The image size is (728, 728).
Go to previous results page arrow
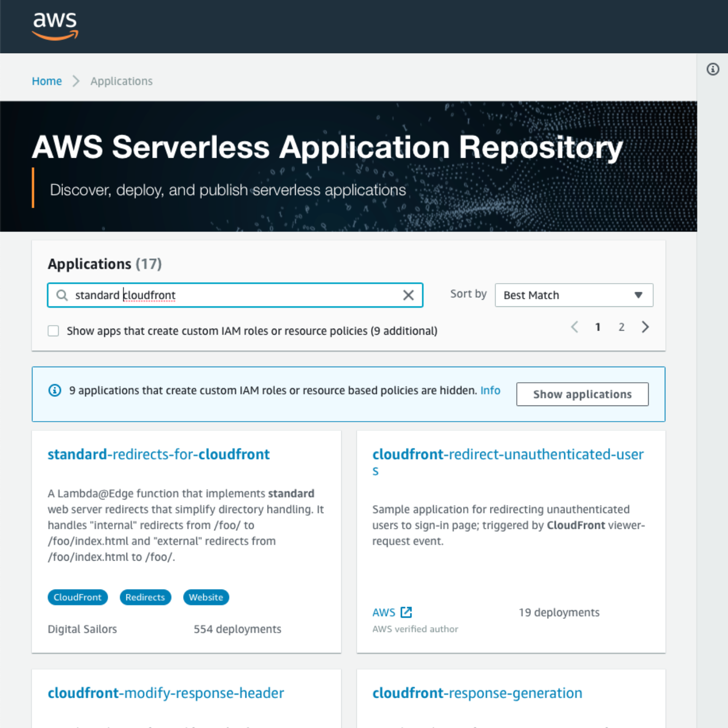click(x=574, y=327)
